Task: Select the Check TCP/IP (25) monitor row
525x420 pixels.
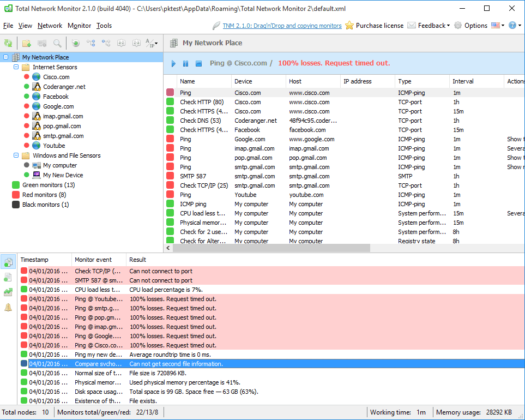Action: 344,185
